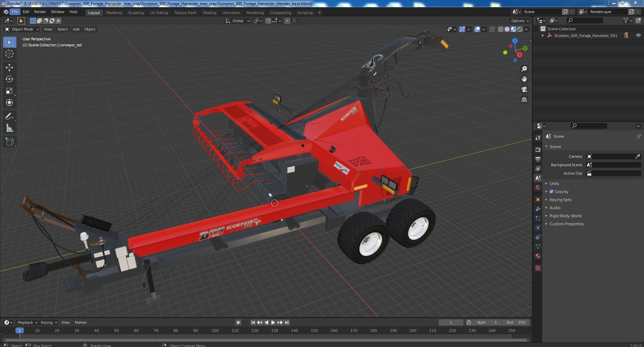Screen dimensions: 644x347
Task: Jump to the start frame
Action: (253, 322)
